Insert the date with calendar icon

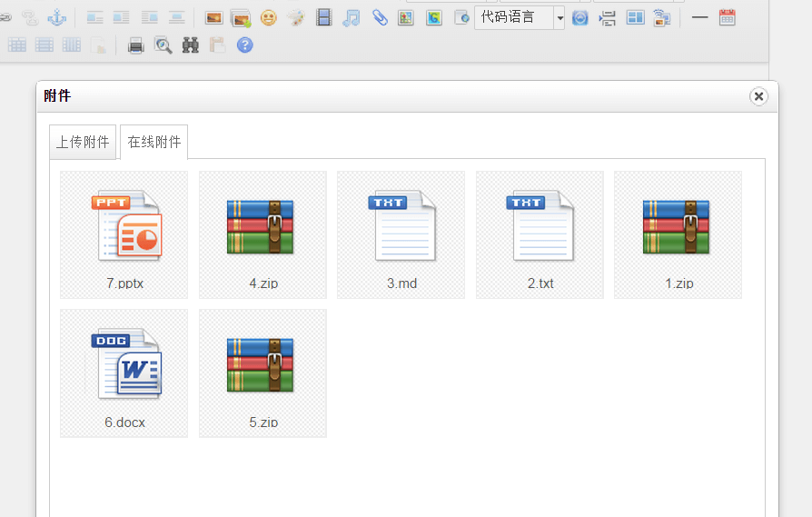point(727,18)
